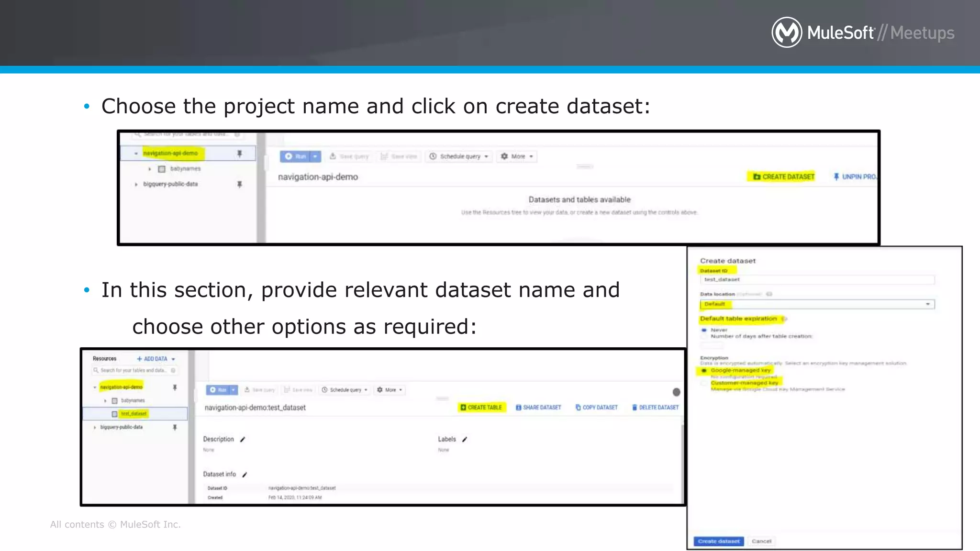
Task: Open Run dropdown arrow in top screenshot
Action: (x=315, y=156)
